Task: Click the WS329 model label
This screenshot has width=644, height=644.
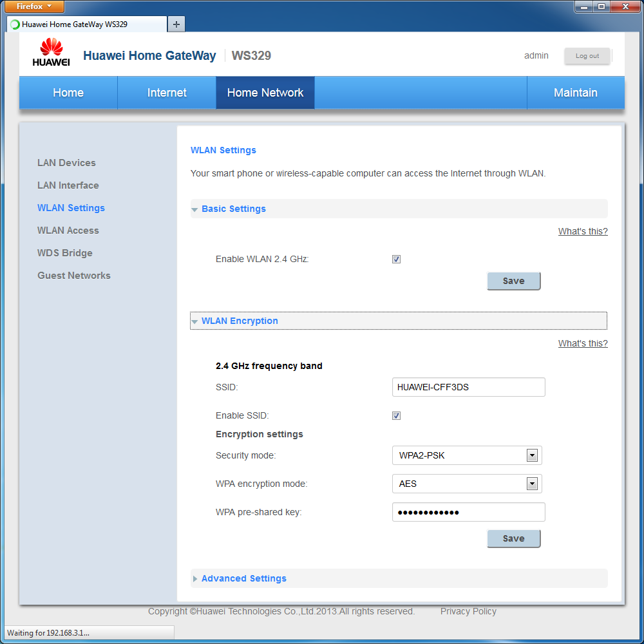Action: (251, 55)
